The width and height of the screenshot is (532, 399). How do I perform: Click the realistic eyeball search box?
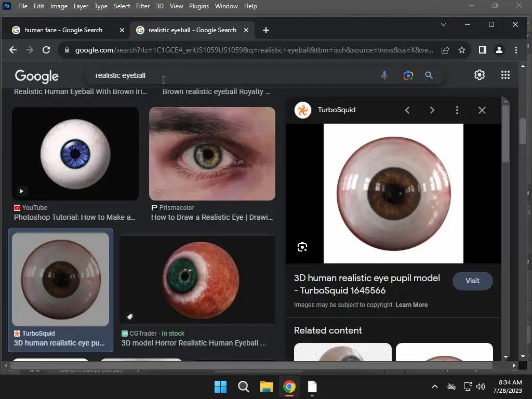pyautogui.click(x=231, y=75)
